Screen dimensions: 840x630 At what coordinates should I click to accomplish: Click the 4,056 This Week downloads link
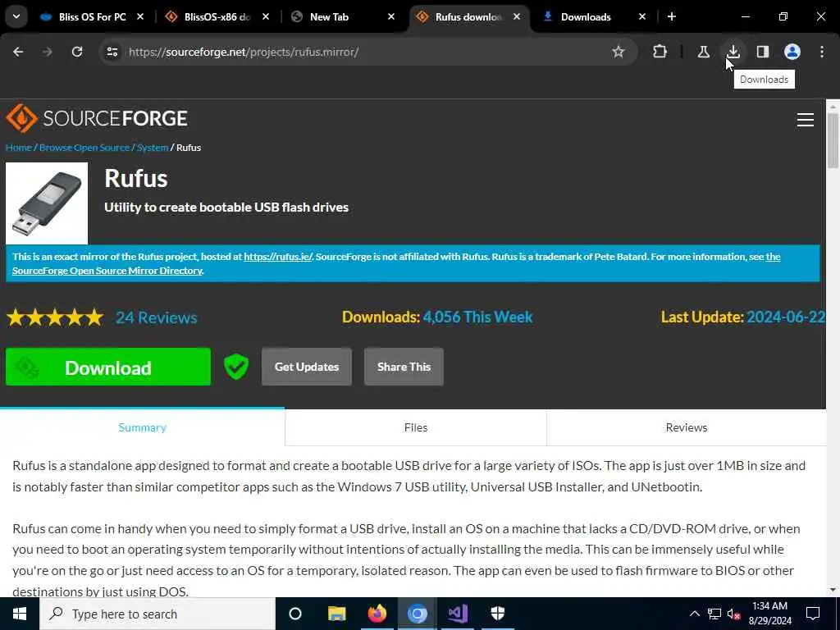(x=478, y=317)
